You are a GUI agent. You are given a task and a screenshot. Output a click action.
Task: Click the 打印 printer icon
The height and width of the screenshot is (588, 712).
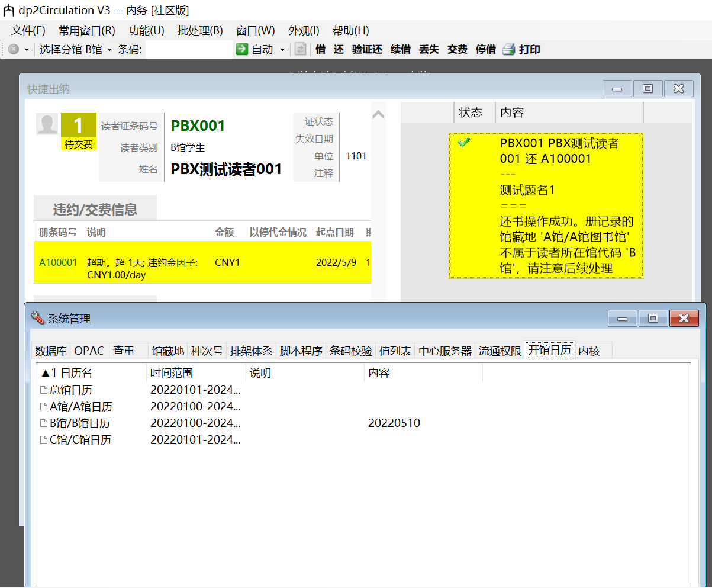click(x=509, y=50)
